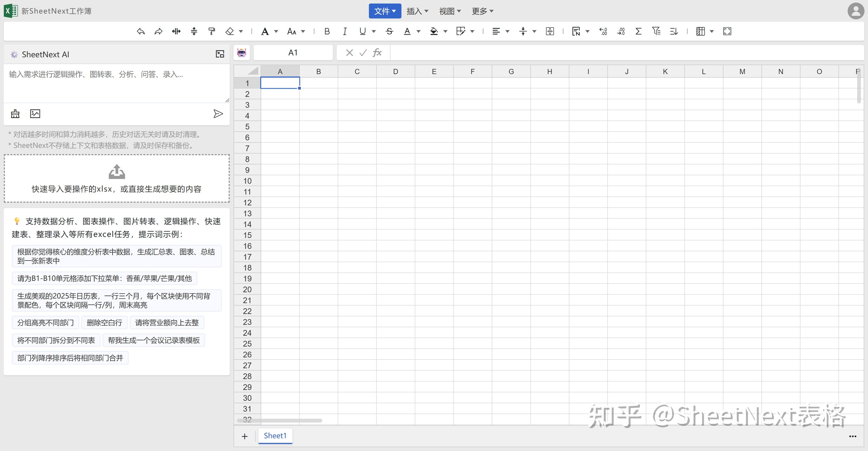The width and height of the screenshot is (868, 451).
Task: Activate the format painter tool
Action: coord(212,31)
